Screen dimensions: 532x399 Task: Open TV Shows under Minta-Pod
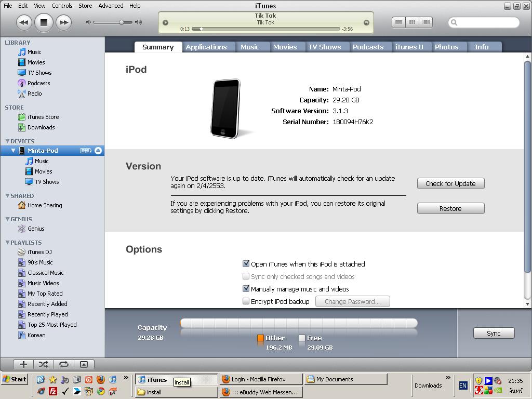point(46,182)
